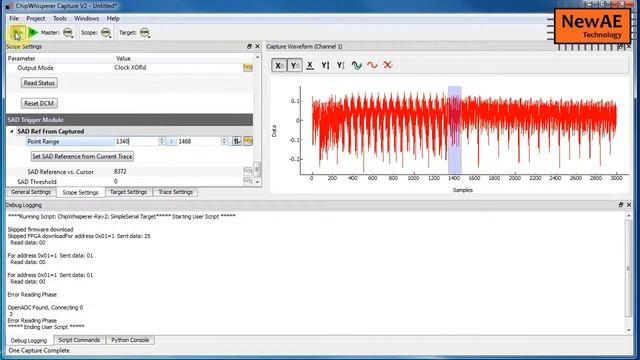
Task: Click the graph-link icon beside Point Range
Action: (x=237, y=141)
